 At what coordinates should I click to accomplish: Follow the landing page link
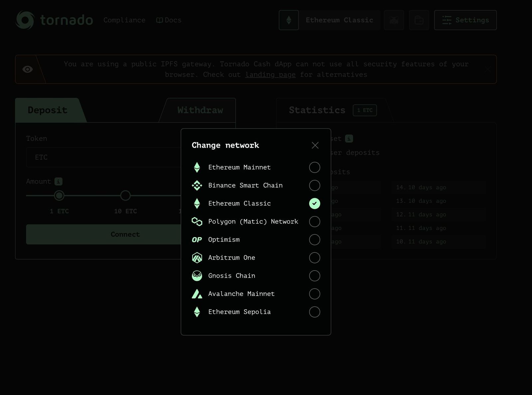click(x=270, y=74)
